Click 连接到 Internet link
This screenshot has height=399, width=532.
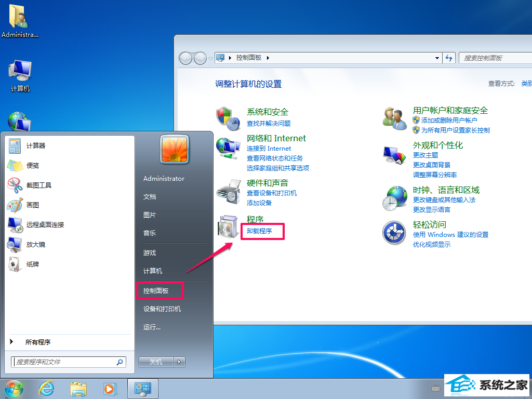(269, 148)
